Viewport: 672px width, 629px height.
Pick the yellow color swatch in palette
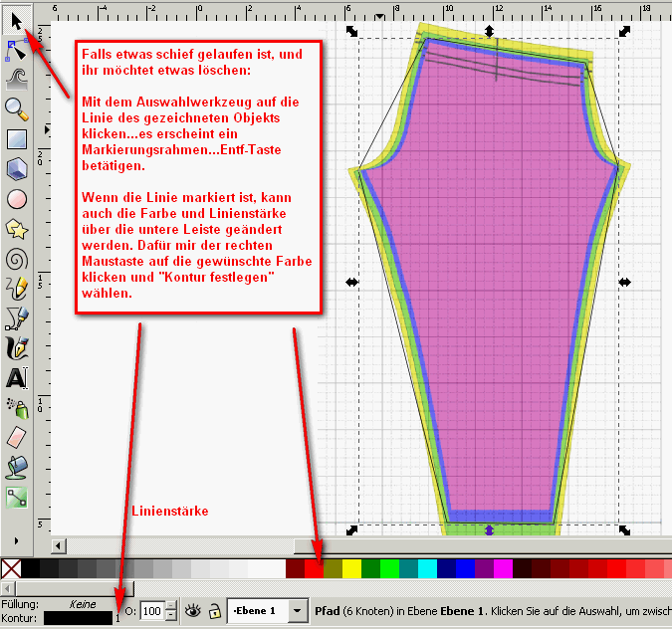350,568
